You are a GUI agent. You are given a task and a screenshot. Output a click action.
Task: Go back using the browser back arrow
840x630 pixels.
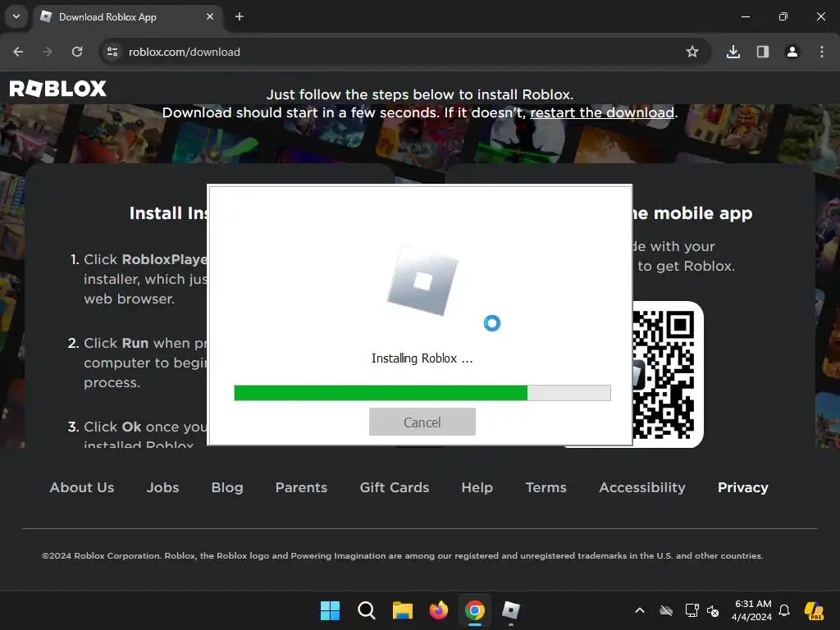(18, 52)
